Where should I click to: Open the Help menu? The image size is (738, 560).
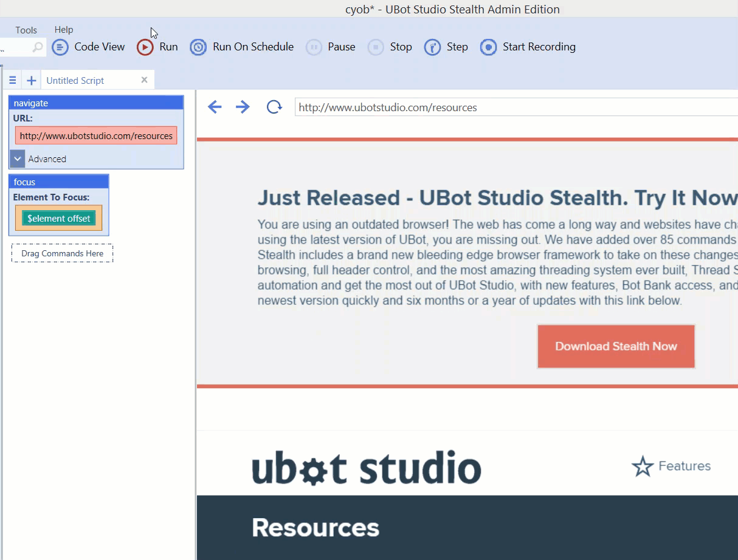64,29
